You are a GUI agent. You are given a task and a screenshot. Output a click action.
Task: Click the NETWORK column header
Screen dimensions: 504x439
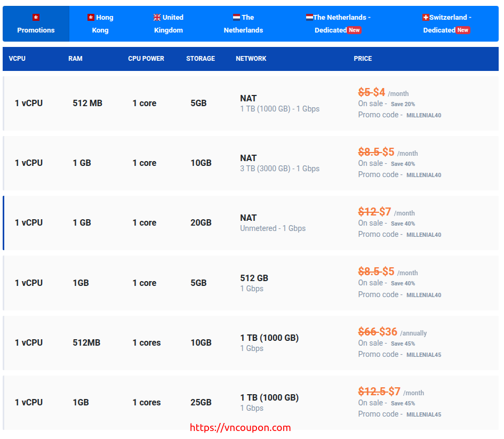pos(251,59)
